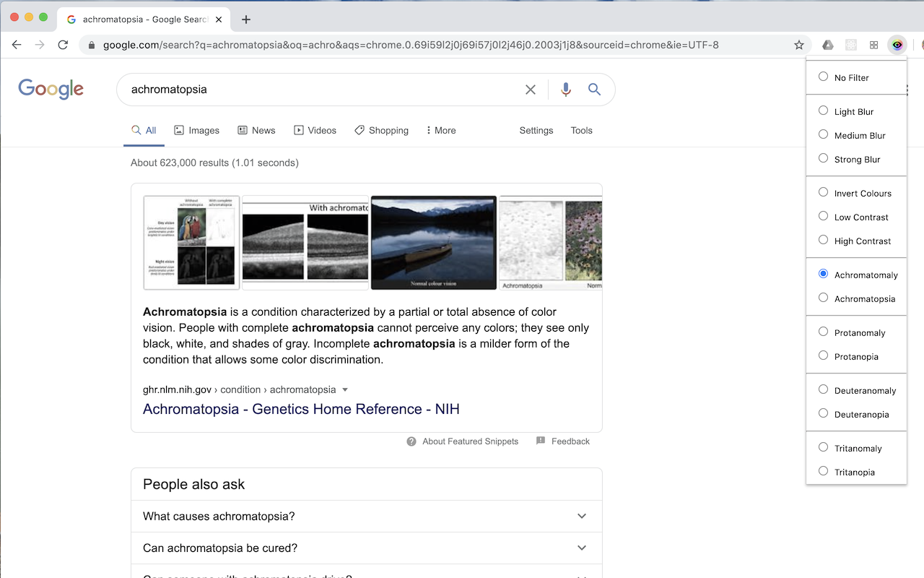Choose the High Contrast filter

click(823, 240)
